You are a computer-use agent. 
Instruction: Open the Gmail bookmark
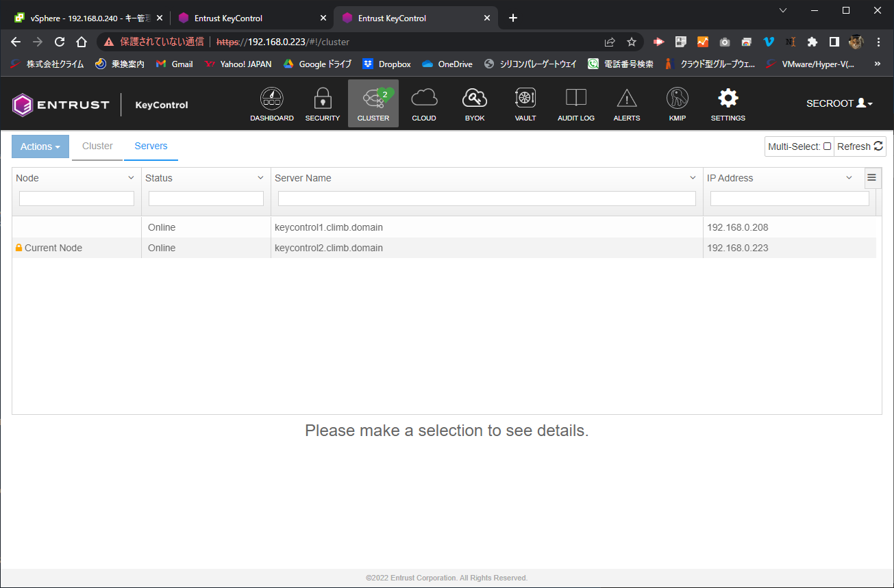pyautogui.click(x=175, y=64)
